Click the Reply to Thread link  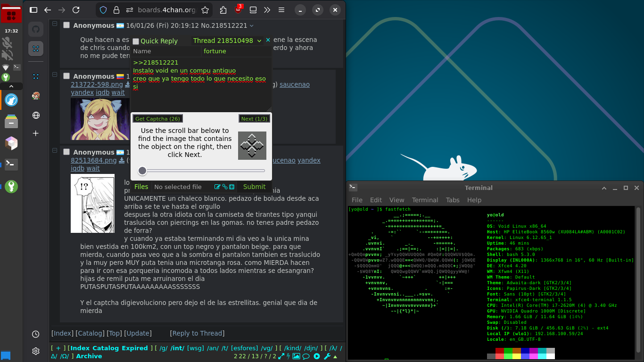197,333
